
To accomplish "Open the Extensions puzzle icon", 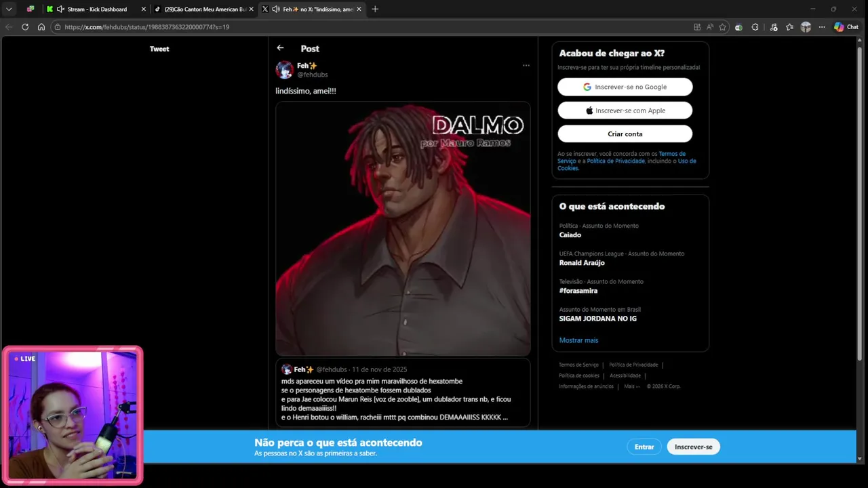I will point(755,27).
